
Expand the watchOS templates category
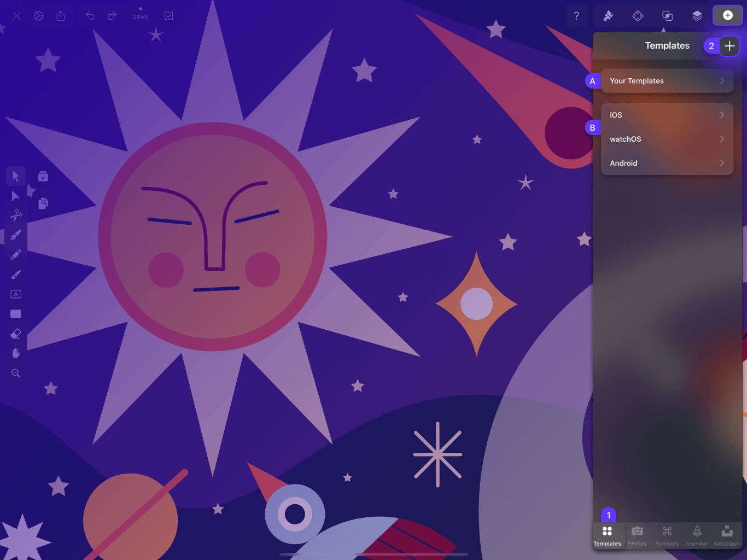click(x=667, y=139)
